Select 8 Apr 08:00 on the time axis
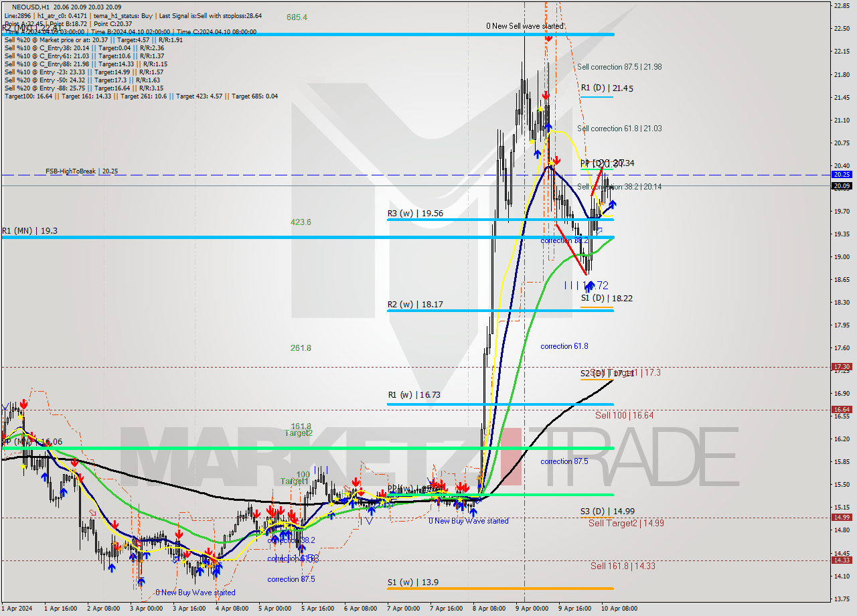The image size is (857, 616). [490, 609]
